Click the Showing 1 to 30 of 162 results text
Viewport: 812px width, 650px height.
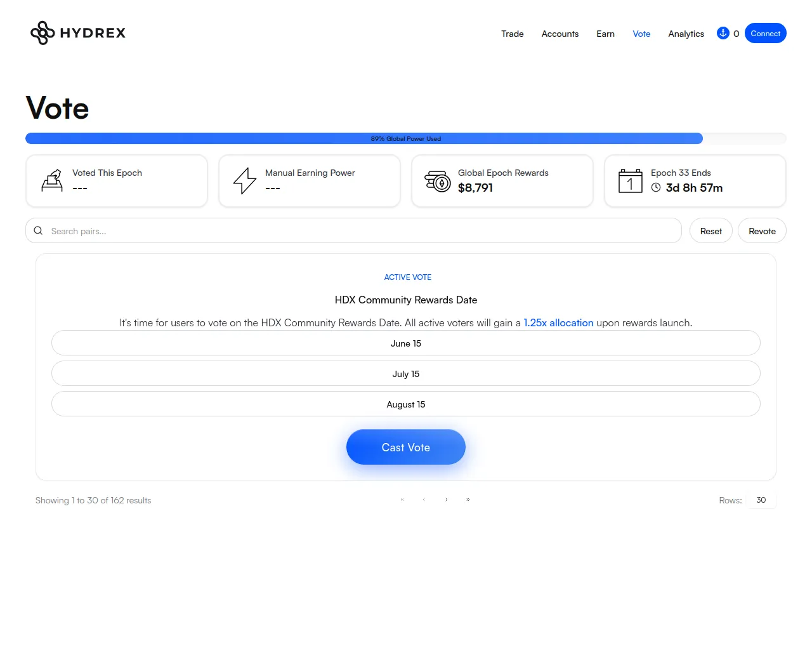[93, 500]
